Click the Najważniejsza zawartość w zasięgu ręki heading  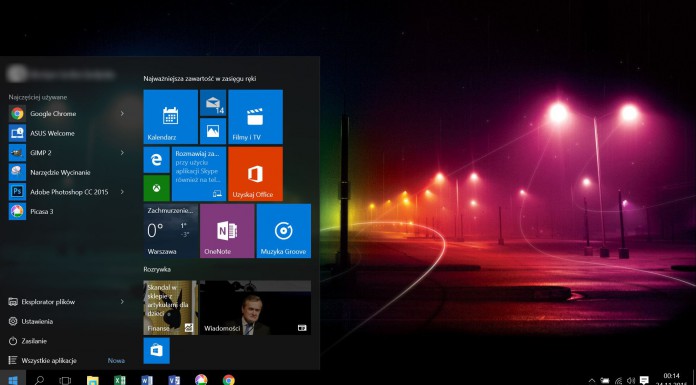point(200,79)
